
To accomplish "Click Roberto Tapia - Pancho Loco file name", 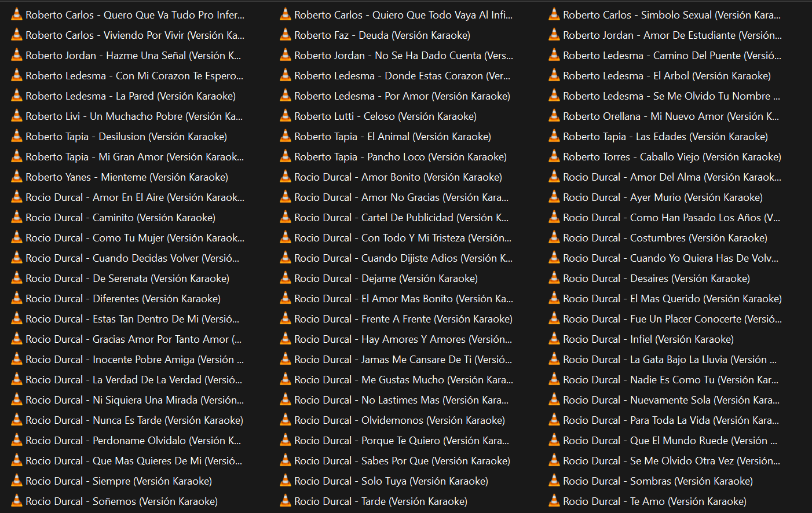I will tap(400, 157).
